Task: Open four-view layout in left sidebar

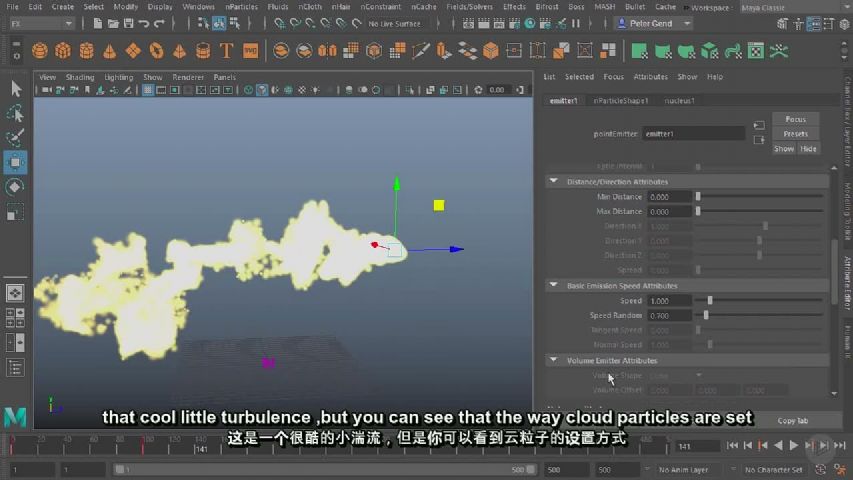Action: [15, 317]
